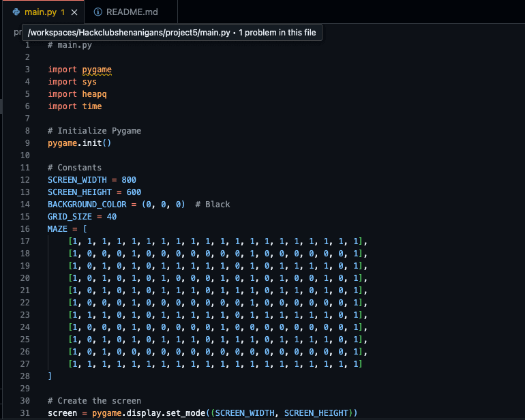
Task: Click the 'import time' statement
Action: coord(75,106)
